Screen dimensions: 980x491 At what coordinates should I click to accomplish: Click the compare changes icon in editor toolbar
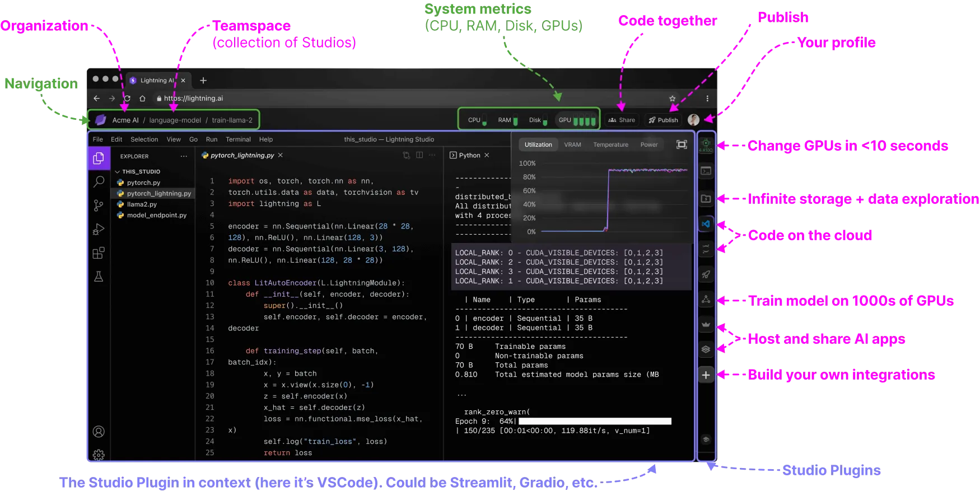pyautogui.click(x=407, y=155)
